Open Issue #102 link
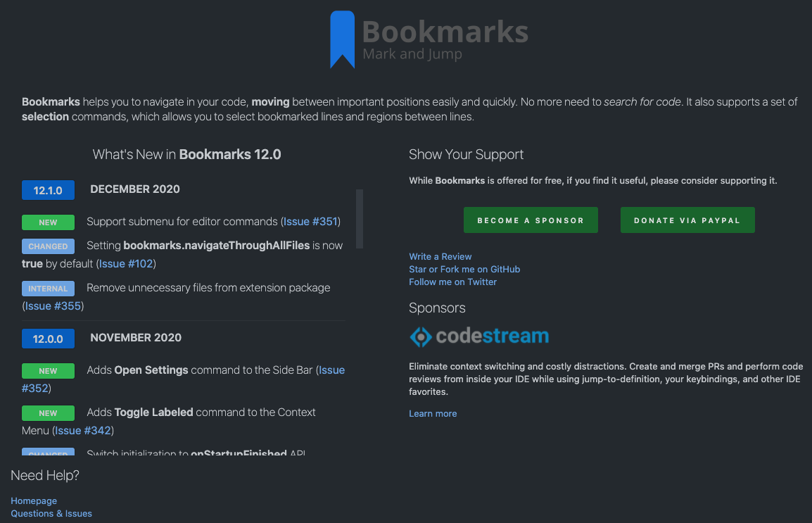Screen dimensions: 812x523 (125, 263)
